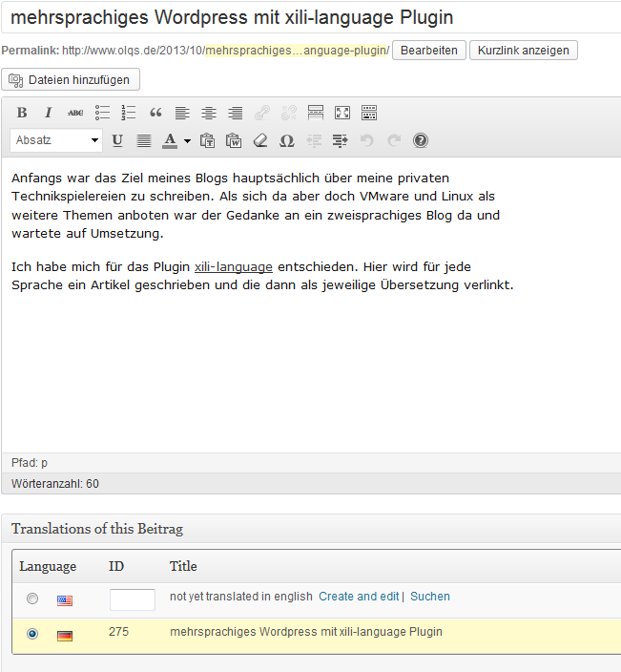
Task: Justify text alignment
Action: pyautogui.click(x=144, y=140)
